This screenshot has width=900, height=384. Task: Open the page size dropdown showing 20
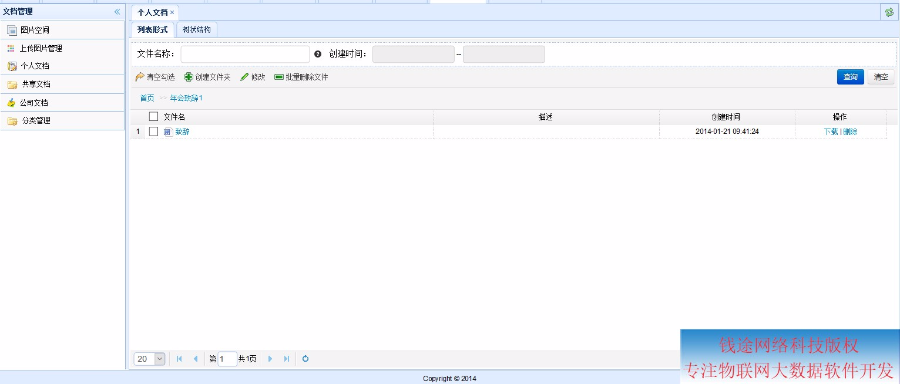pos(150,359)
